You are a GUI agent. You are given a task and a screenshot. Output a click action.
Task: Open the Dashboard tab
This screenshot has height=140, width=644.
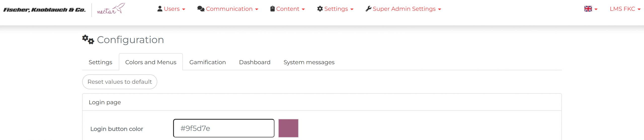tap(255, 62)
